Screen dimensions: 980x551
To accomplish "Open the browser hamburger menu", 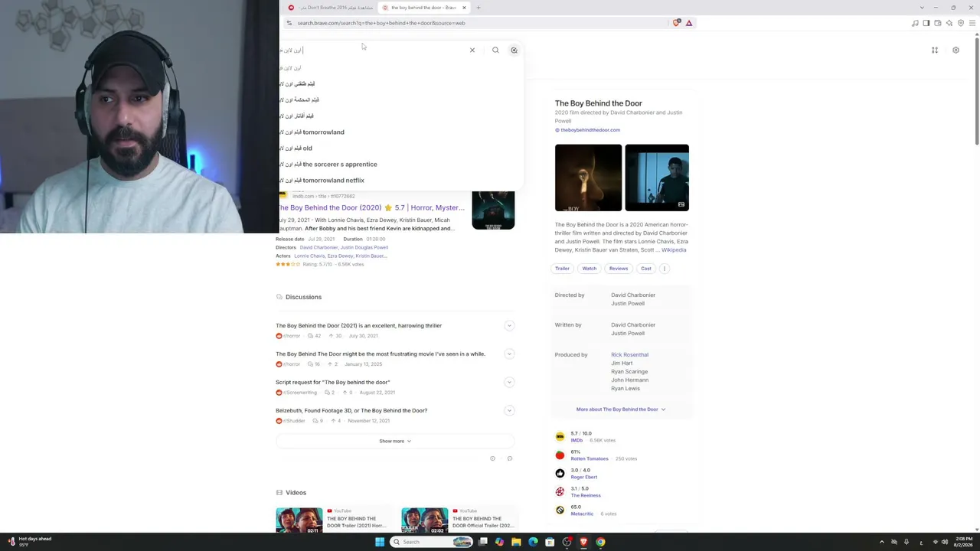I will (972, 23).
